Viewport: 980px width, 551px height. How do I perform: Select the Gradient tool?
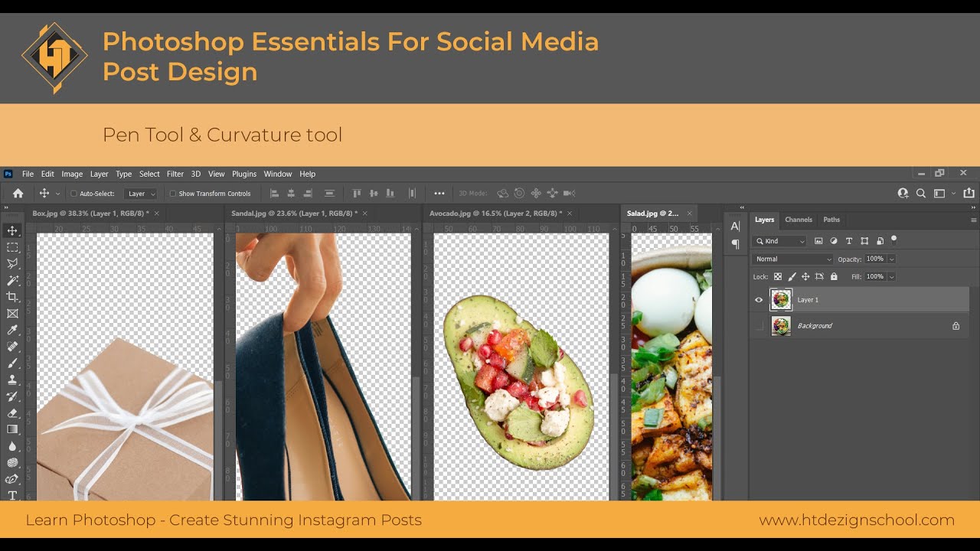click(x=12, y=429)
